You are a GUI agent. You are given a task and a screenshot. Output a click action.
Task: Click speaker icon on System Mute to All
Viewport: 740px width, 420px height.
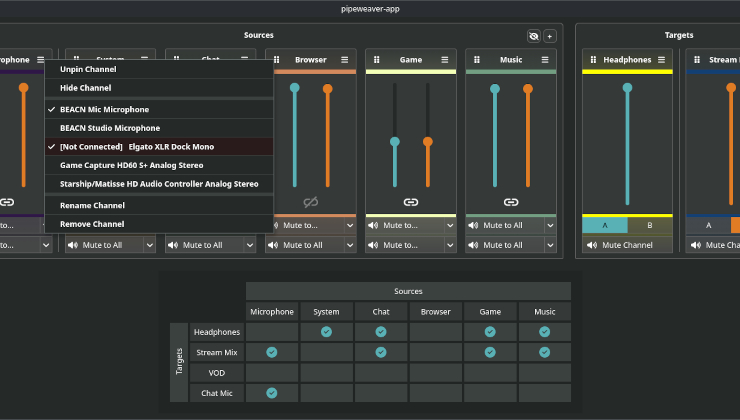(73, 245)
